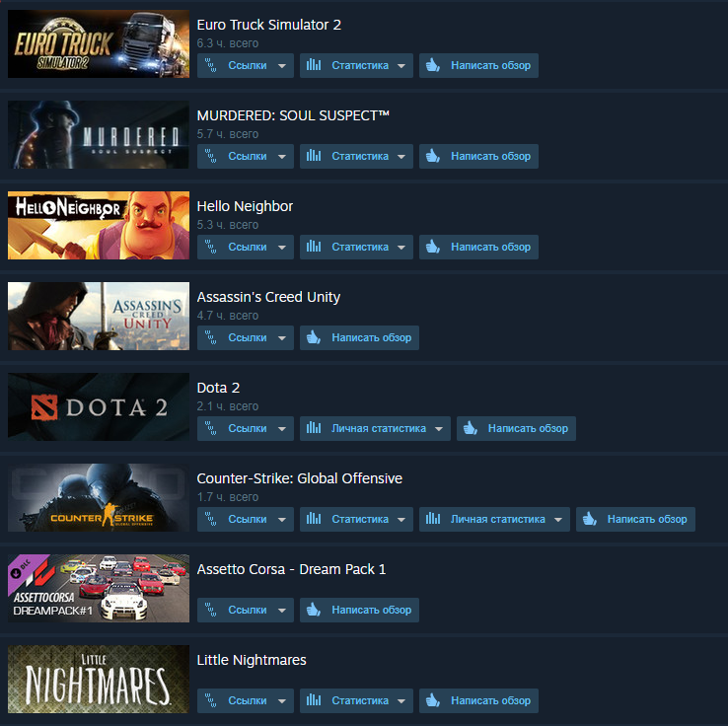Expand Личная статистика arrow for Counter-Strike
Image resolution: width=728 pixels, height=726 pixels.
click(558, 520)
